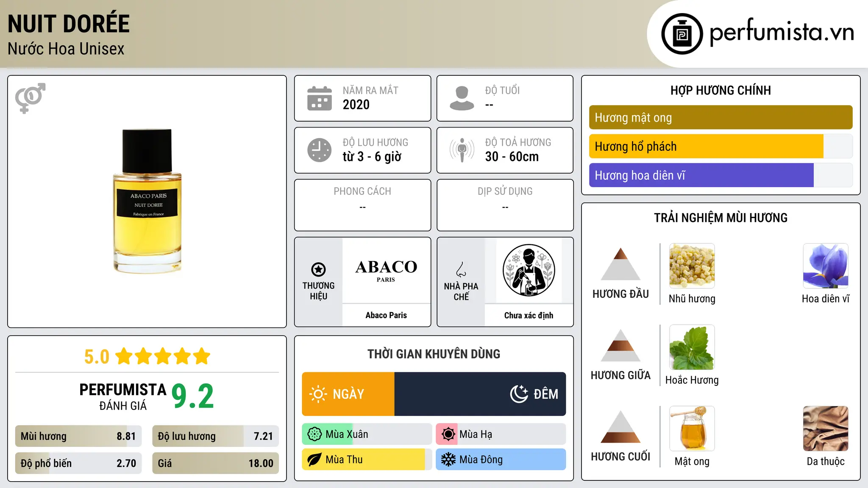Viewport: 868px width, 488px height.
Task: Open the Nhũ hương note image
Action: 692,266
